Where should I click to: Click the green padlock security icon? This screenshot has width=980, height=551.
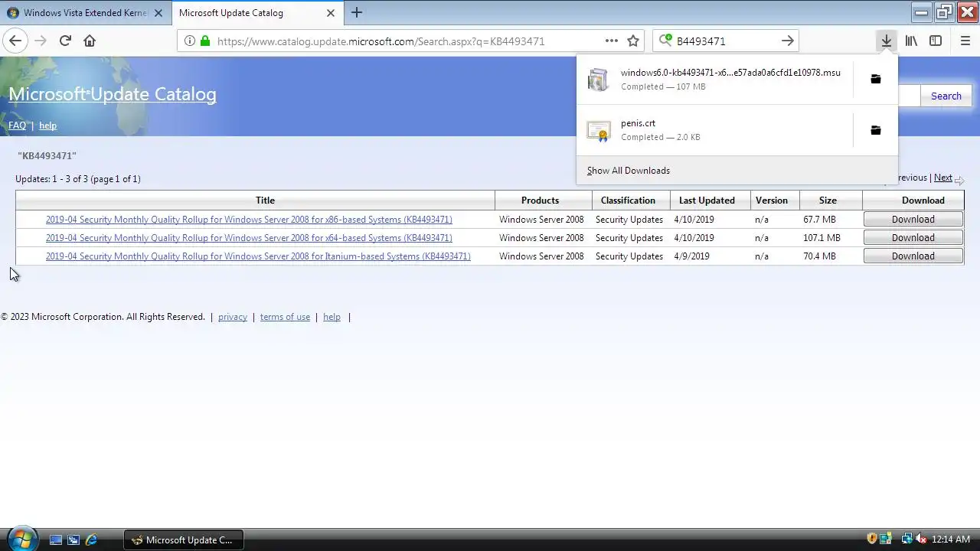204,41
